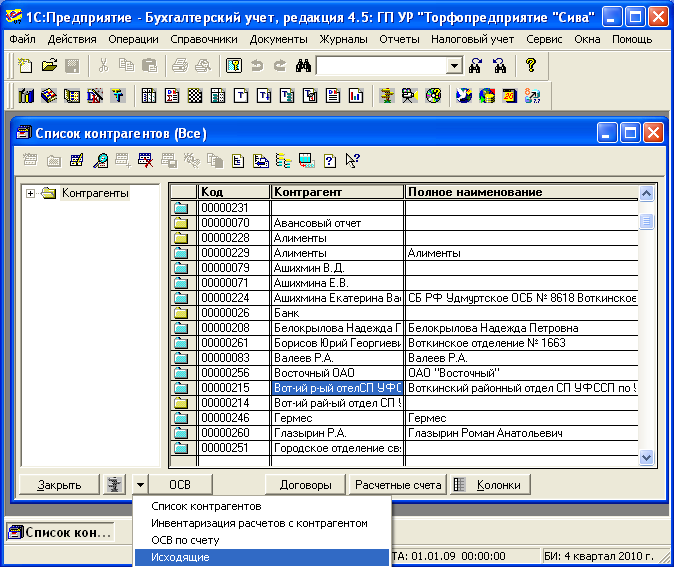Open the Налоговый учет menu
This screenshot has height=567, width=674.
click(472, 39)
